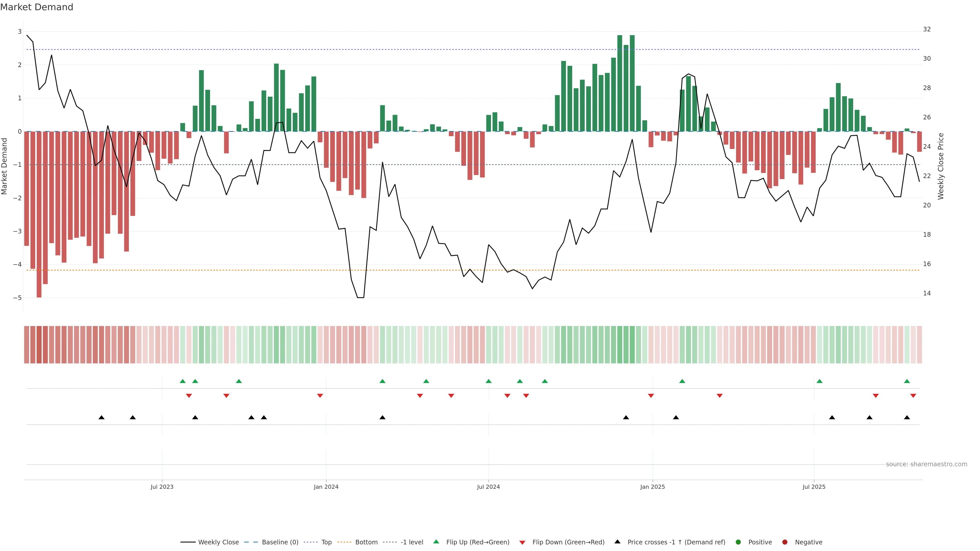
Task: Click the -1 level legend entry
Action: [x=412, y=542]
